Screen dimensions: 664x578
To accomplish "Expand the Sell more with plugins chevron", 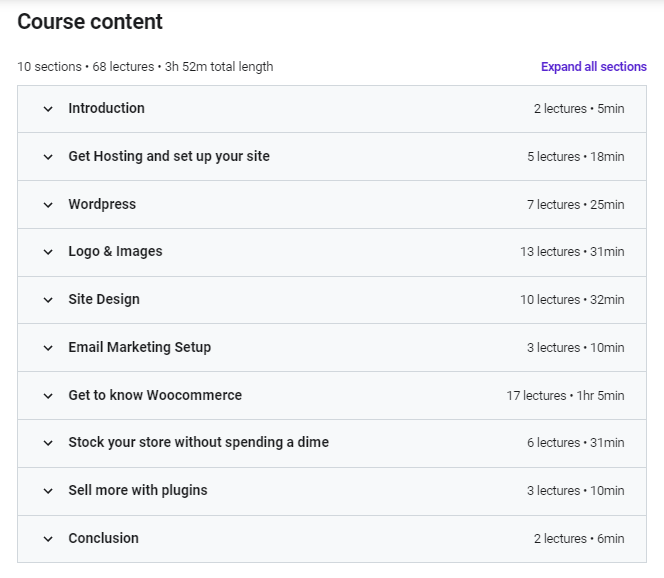I will (x=48, y=491).
